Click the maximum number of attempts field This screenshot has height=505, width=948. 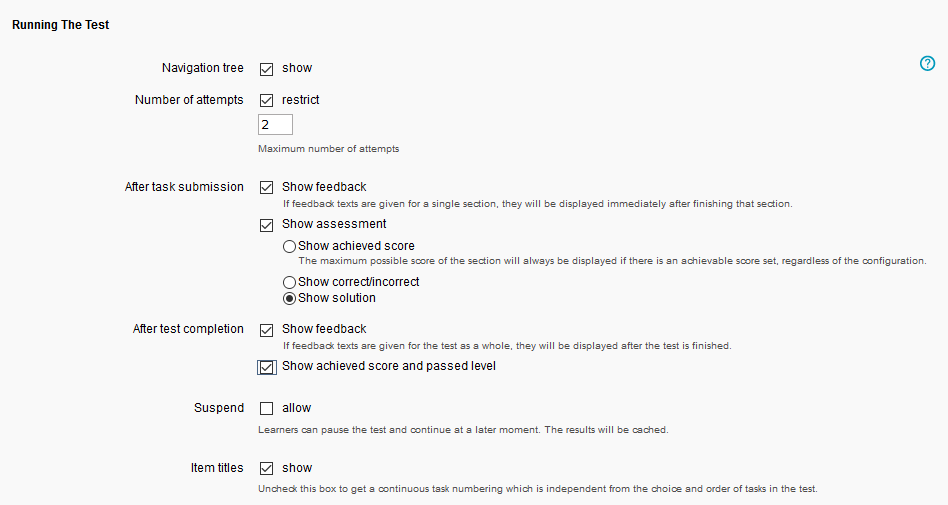(275, 125)
